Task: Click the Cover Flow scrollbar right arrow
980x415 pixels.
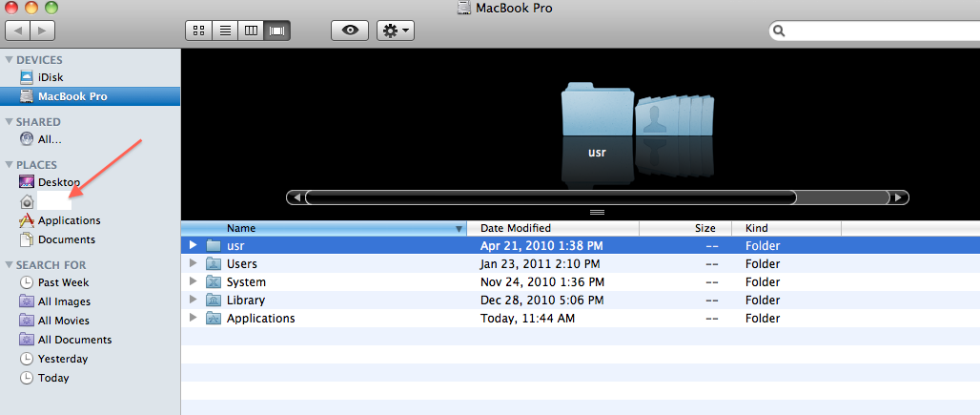Action: click(x=898, y=197)
